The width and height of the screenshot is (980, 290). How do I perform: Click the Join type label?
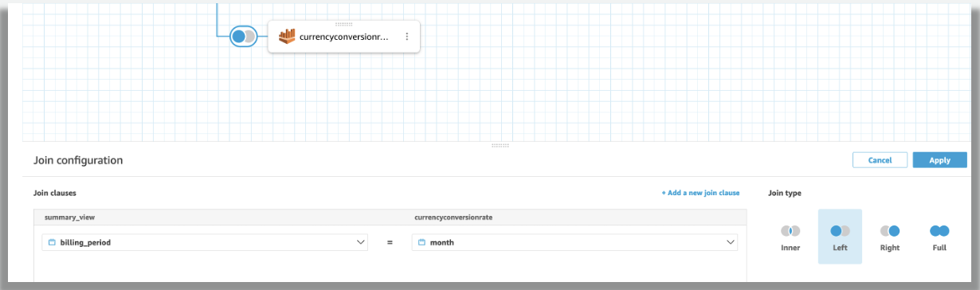click(x=785, y=193)
